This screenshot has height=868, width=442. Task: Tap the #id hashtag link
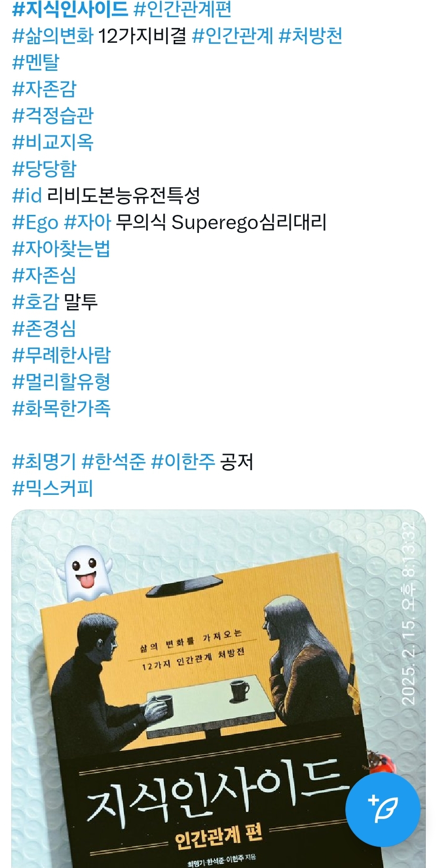[27, 195]
